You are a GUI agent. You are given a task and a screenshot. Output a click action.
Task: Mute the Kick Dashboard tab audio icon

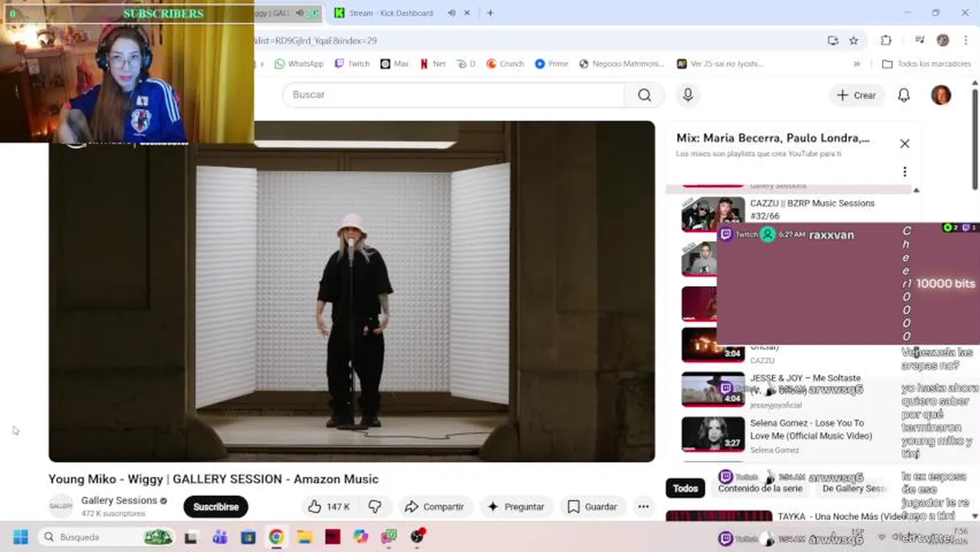[451, 13]
